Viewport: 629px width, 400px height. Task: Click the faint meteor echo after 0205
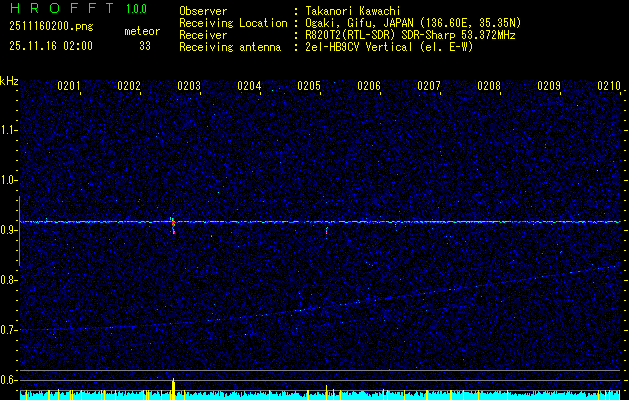327,230
